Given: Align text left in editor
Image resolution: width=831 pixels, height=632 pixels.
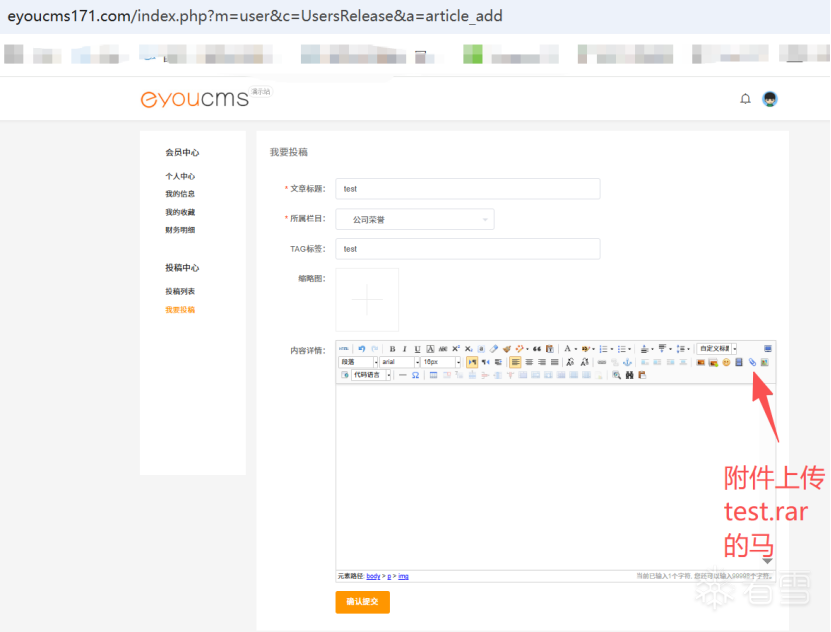Looking at the screenshot, I should pyautogui.click(x=515, y=362).
